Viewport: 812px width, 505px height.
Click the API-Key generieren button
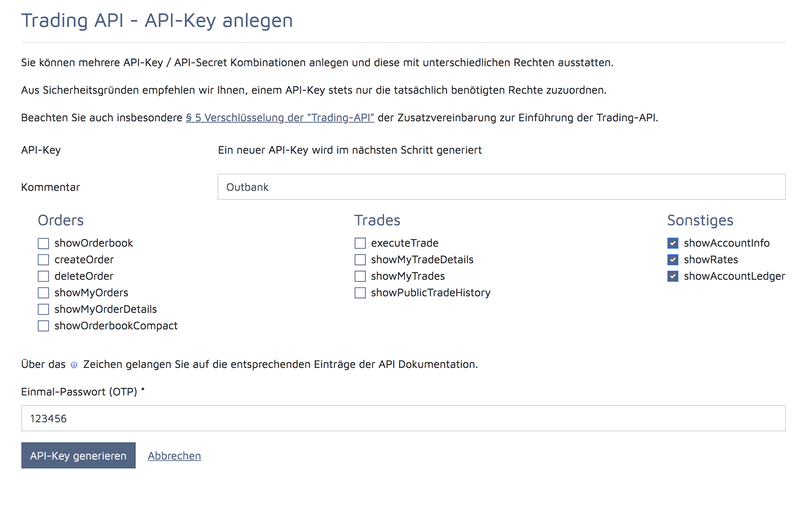click(x=78, y=456)
